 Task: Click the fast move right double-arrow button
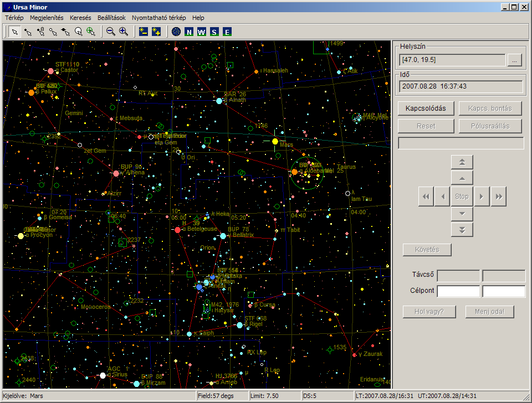(498, 197)
